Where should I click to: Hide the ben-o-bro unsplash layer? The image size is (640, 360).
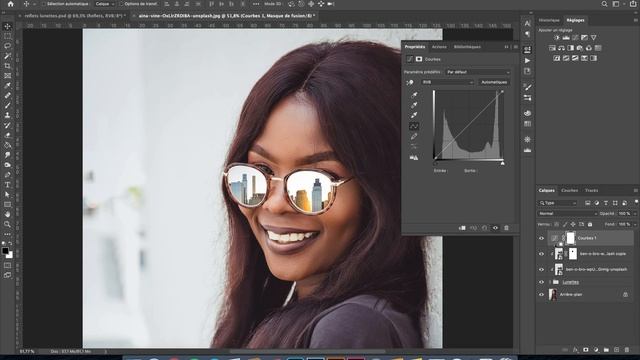pyautogui.click(x=542, y=269)
